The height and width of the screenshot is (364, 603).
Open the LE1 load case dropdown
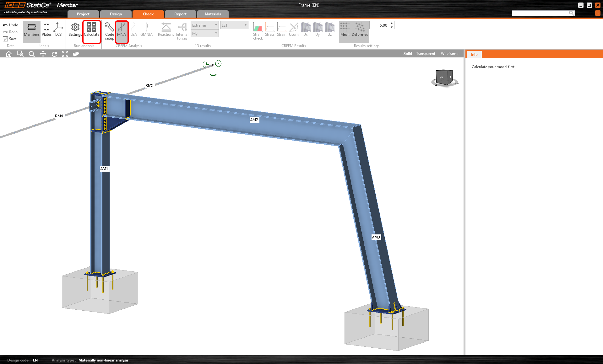[x=234, y=25]
